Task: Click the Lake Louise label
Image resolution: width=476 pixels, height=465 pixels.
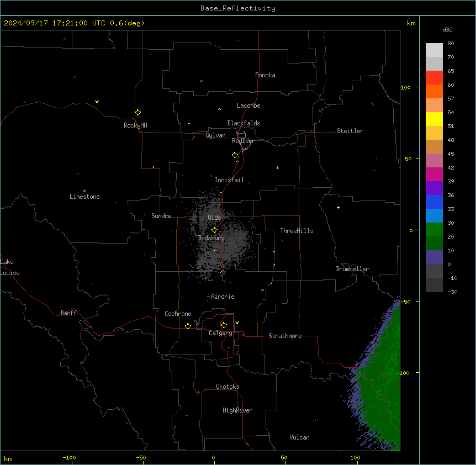Action: pyautogui.click(x=10, y=267)
